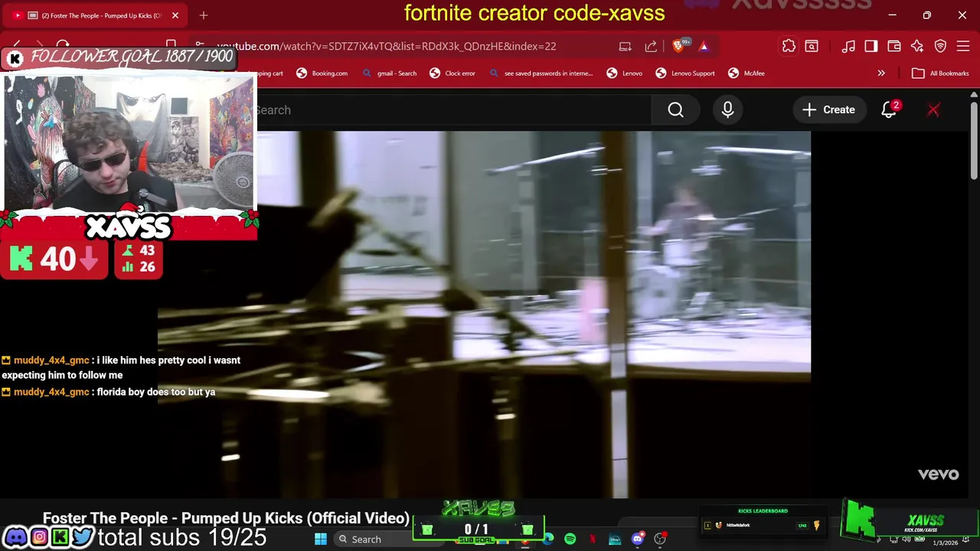Click the YouTube Create button
This screenshot has width=980, height=551.
tap(828, 110)
